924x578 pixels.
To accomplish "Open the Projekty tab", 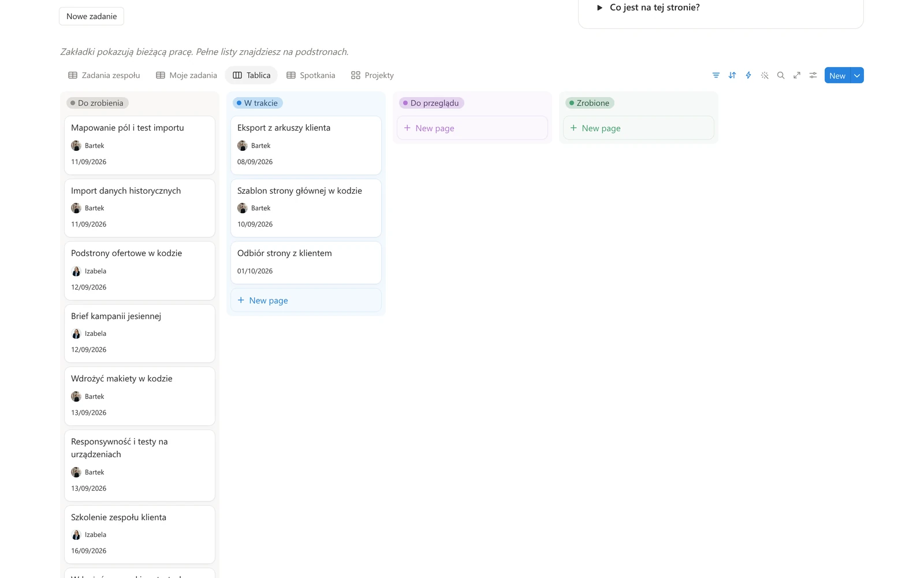I will 372,75.
